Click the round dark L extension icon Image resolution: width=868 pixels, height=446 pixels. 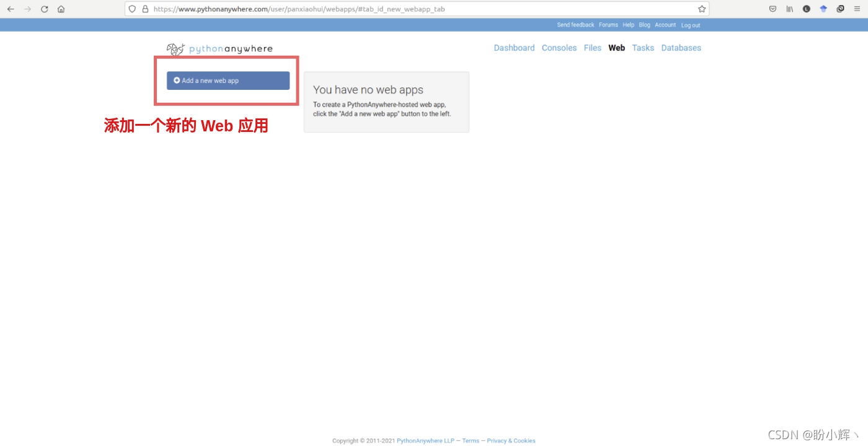[807, 9]
